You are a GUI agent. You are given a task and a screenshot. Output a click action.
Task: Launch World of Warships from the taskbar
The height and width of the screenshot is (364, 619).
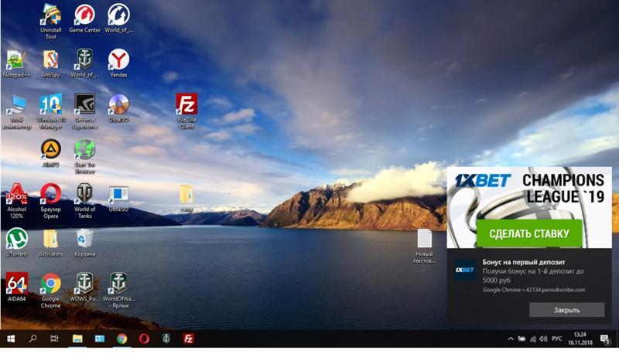tap(166, 338)
